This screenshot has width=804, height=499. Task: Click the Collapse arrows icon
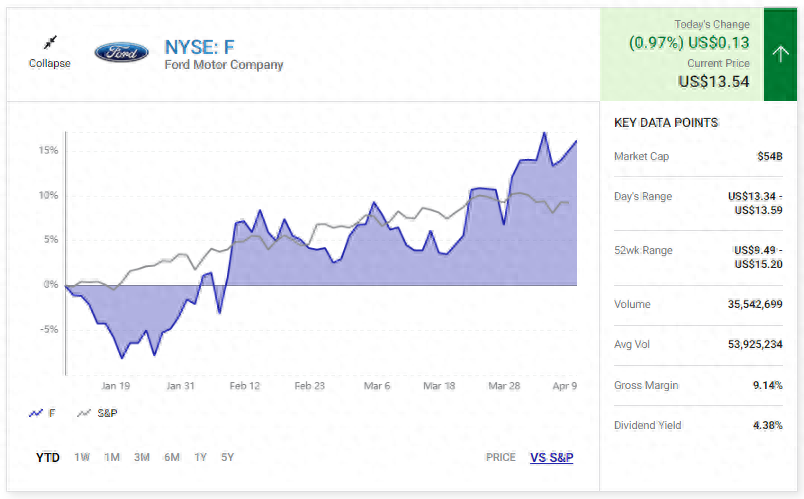50,43
